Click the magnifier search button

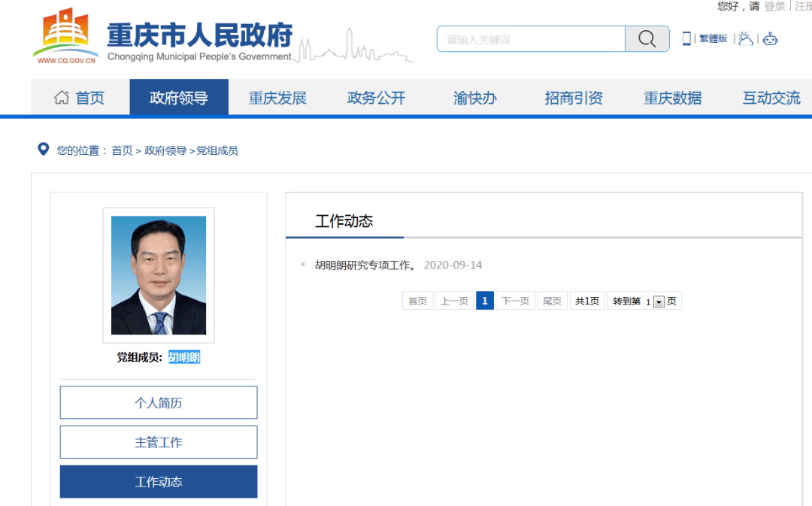647,39
